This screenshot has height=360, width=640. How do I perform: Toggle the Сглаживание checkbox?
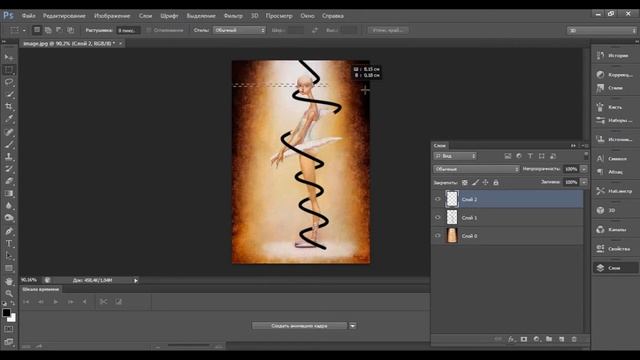pos(149,30)
